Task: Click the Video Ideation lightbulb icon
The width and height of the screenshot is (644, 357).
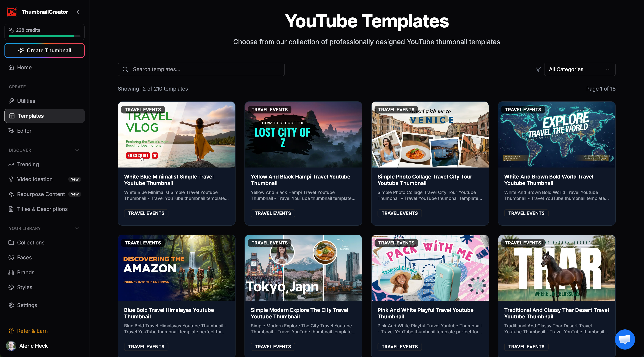Action: [11, 179]
